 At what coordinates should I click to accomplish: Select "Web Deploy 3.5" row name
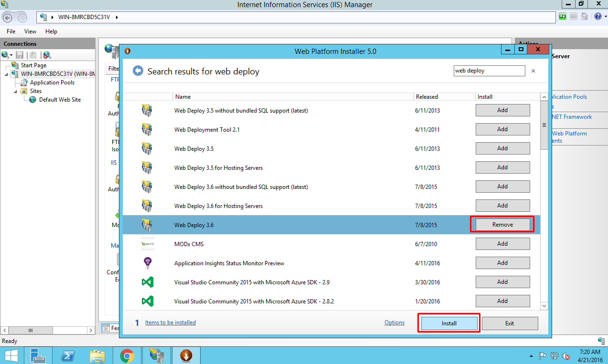coord(194,148)
